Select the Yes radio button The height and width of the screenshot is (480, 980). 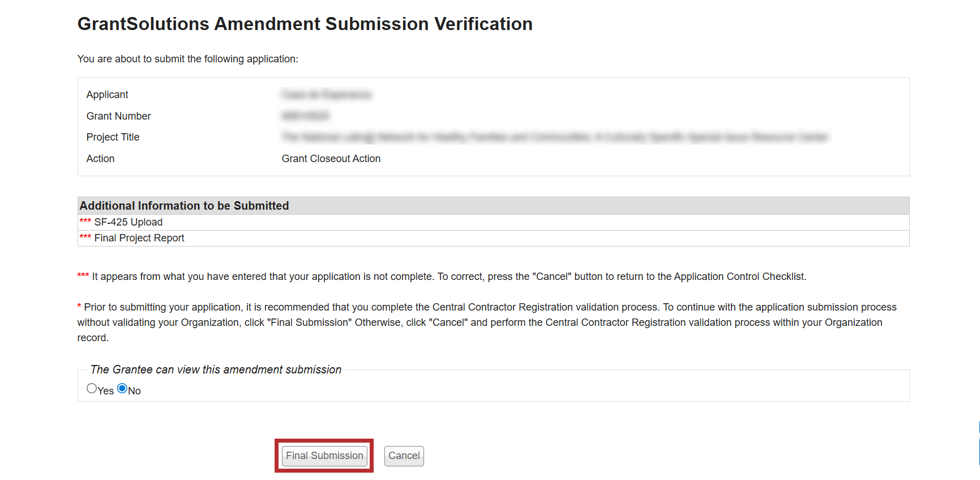tap(92, 389)
